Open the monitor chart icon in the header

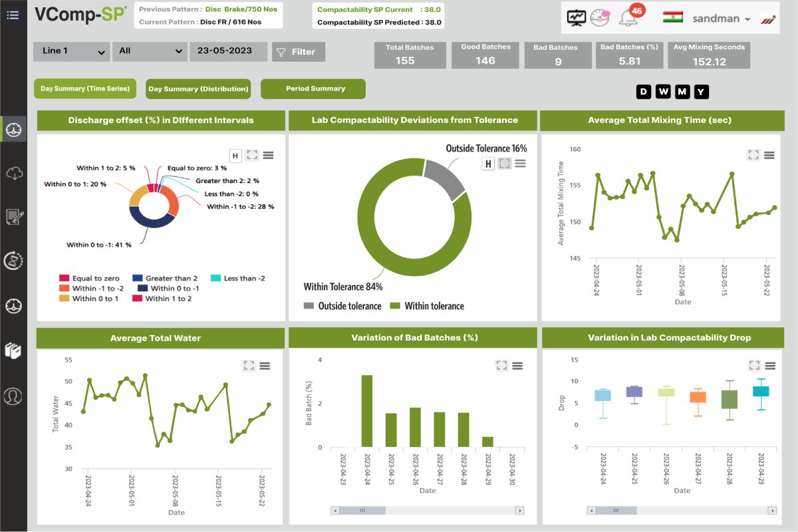pos(576,19)
